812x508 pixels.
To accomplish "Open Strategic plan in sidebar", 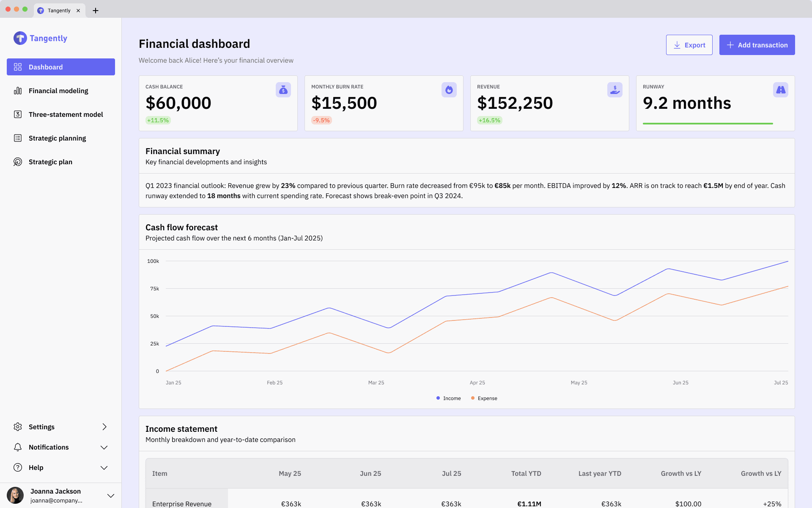I will (x=50, y=162).
